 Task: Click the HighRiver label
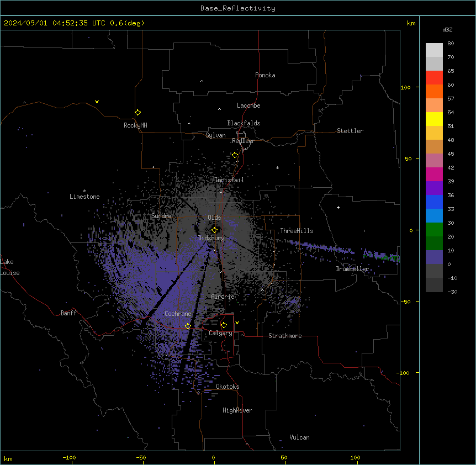click(237, 410)
